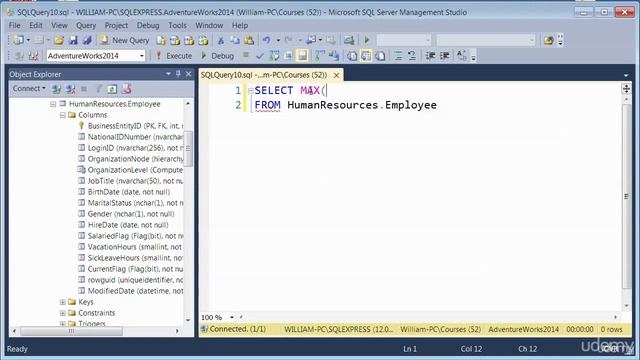Open the Tools menu
The width and height of the screenshot is (640, 360).
pyautogui.click(x=177, y=25)
